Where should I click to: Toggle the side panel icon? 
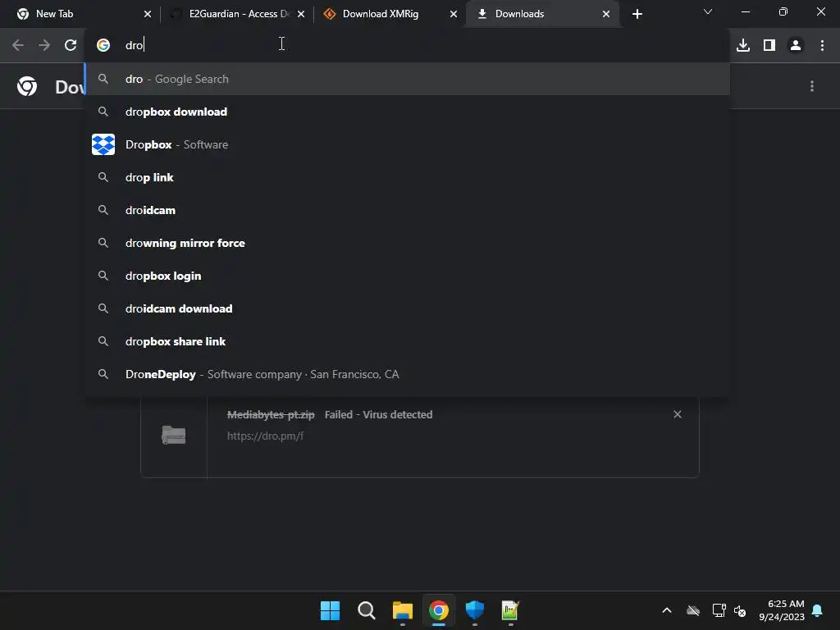769,45
